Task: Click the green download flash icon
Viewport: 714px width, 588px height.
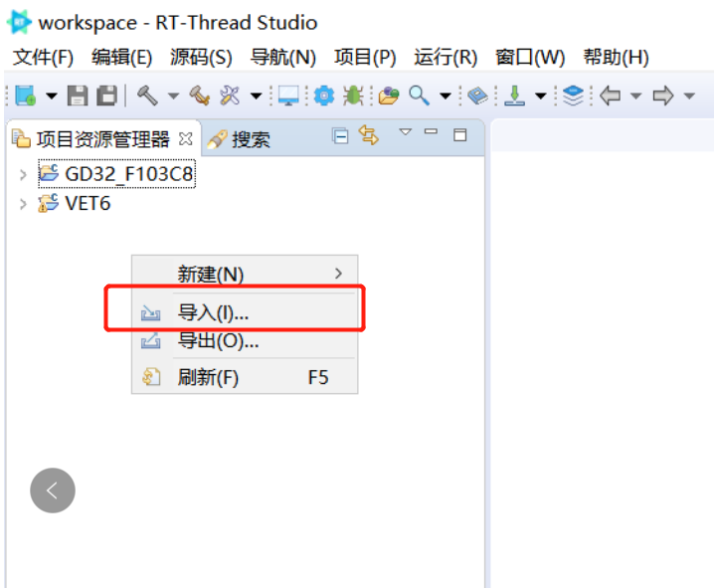Action: [x=514, y=96]
